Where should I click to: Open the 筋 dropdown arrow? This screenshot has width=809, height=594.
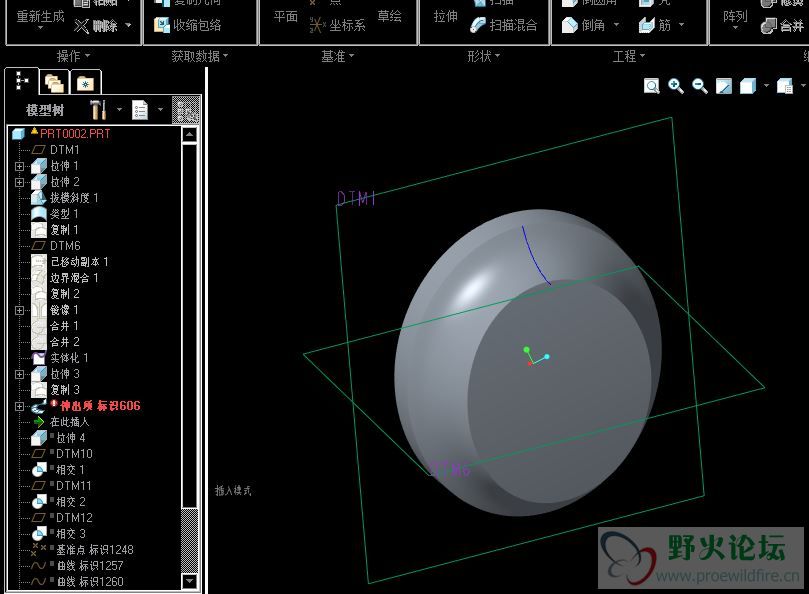[681, 25]
